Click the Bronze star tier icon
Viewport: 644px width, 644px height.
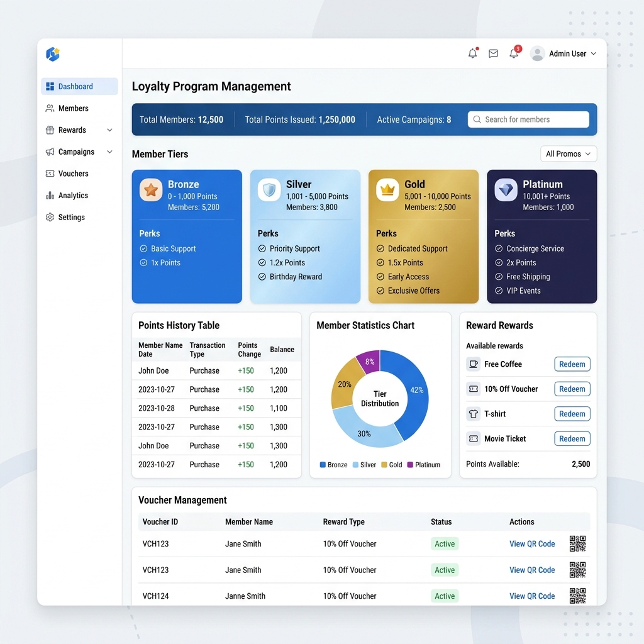tap(151, 190)
